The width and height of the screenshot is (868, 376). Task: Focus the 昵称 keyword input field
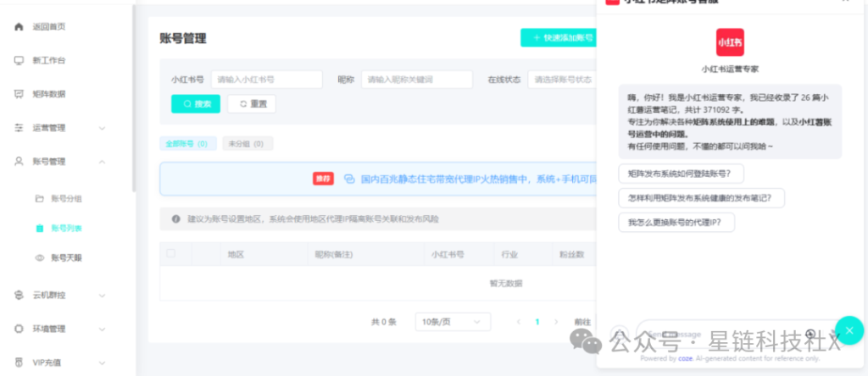pos(417,80)
